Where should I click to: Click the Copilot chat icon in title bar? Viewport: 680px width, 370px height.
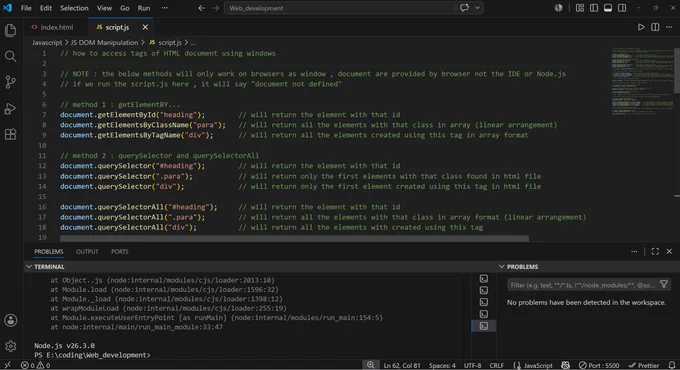click(464, 8)
